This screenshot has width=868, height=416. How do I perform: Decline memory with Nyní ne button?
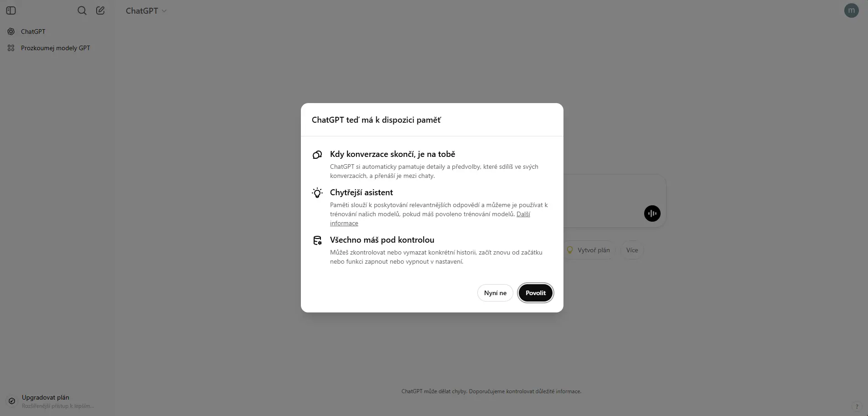tap(495, 293)
